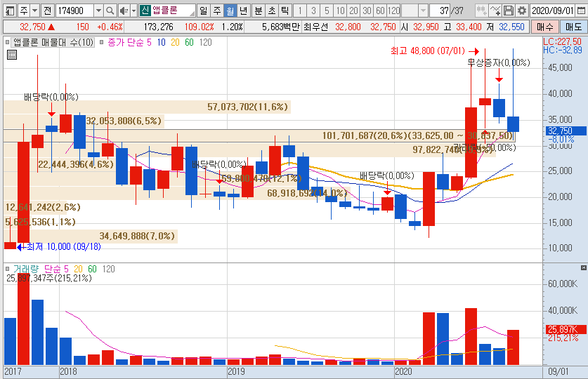Open the '주' market type dropdown arrow

[x=34, y=11]
